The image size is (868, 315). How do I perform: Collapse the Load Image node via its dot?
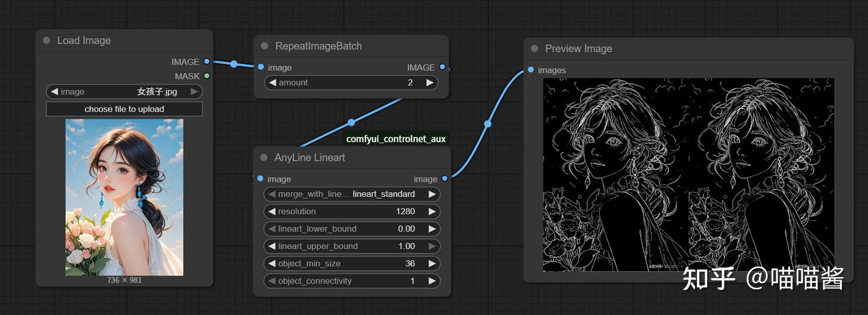(46, 40)
